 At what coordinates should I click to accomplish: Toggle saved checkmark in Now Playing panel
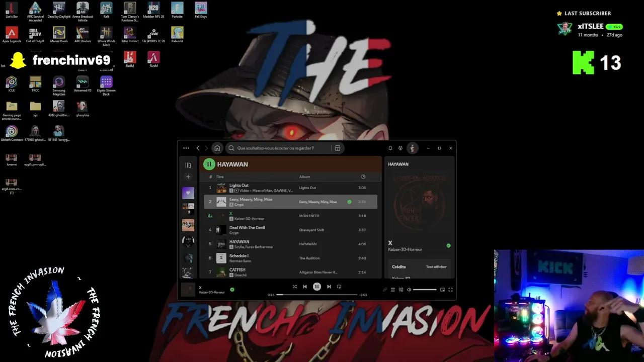point(448,246)
